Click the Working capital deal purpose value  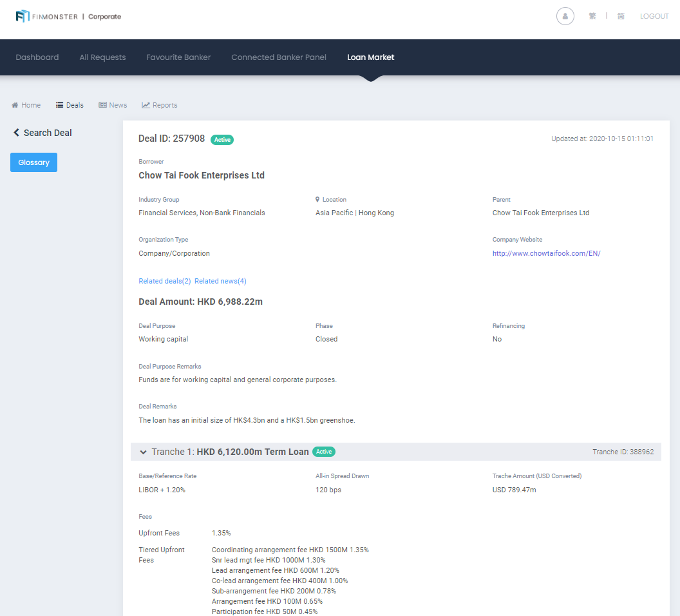coord(163,339)
